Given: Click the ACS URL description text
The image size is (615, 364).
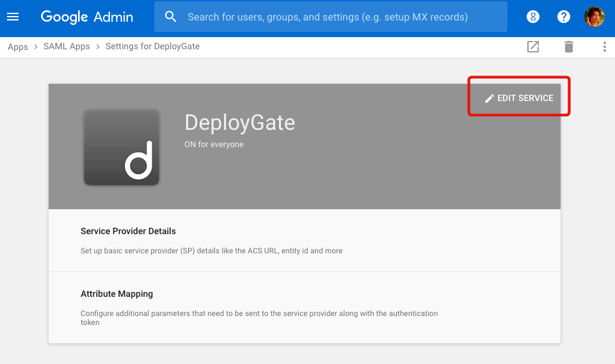Looking at the screenshot, I should (211, 251).
